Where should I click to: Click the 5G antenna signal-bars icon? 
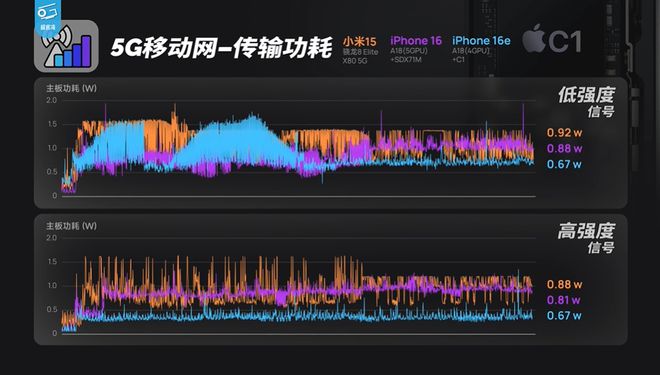pos(66,46)
